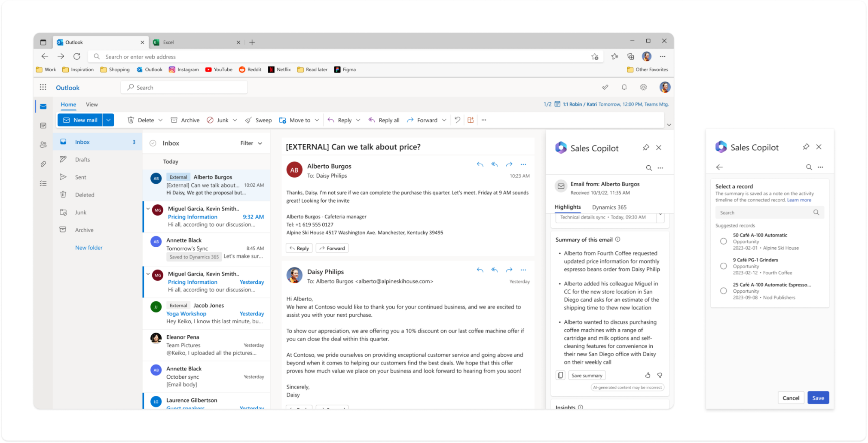Open the Filter dropdown in the message list
Image resolution: width=868 pixels, height=443 pixels.
tap(251, 143)
